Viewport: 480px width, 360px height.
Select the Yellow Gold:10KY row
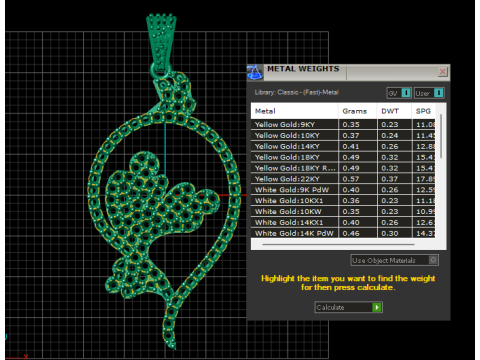click(x=343, y=135)
